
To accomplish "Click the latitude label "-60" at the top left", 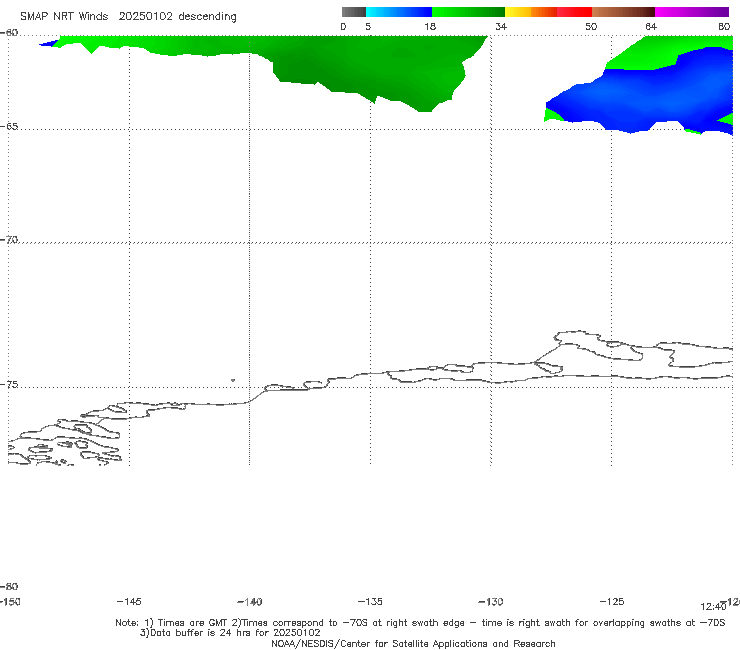I will 9,33.
